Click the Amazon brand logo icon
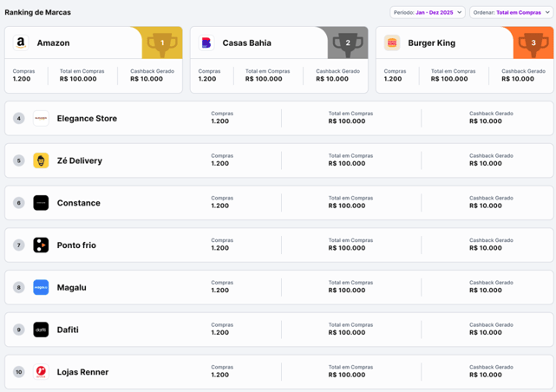The height and width of the screenshot is (392, 556). 21,42
